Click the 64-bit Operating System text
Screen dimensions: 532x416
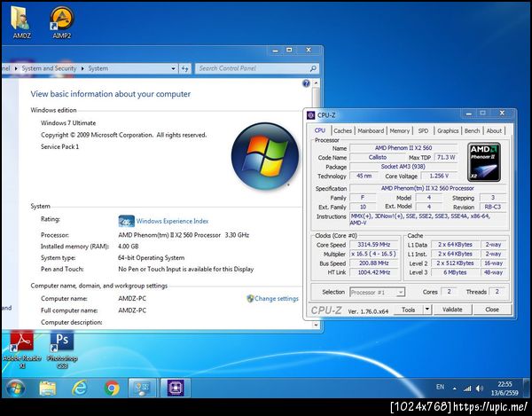[x=152, y=258]
